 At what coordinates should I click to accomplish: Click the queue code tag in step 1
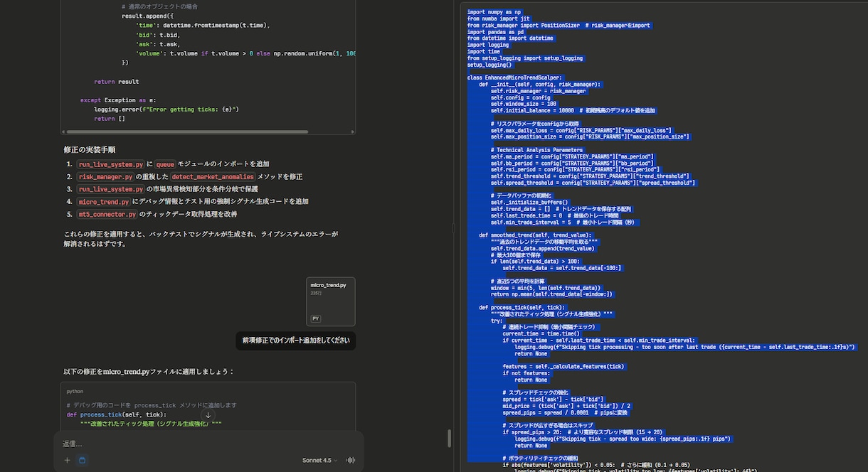(x=165, y=164)
